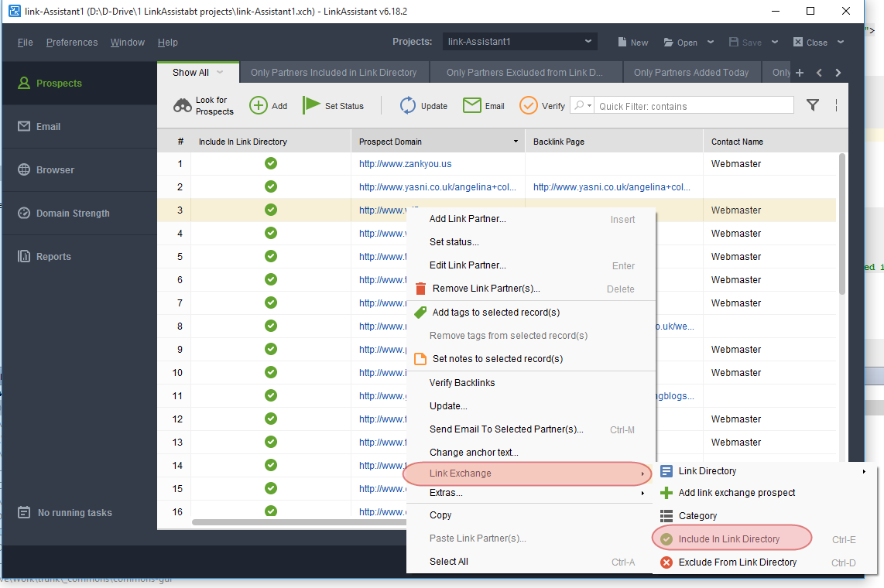The image size is (884, 588).
Task: Expand the Show All tab dropdown arrow
Action: (220, 72)
